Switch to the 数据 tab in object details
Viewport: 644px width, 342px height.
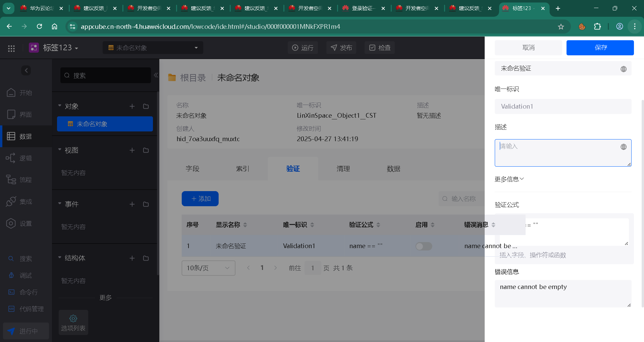point(393,169)
